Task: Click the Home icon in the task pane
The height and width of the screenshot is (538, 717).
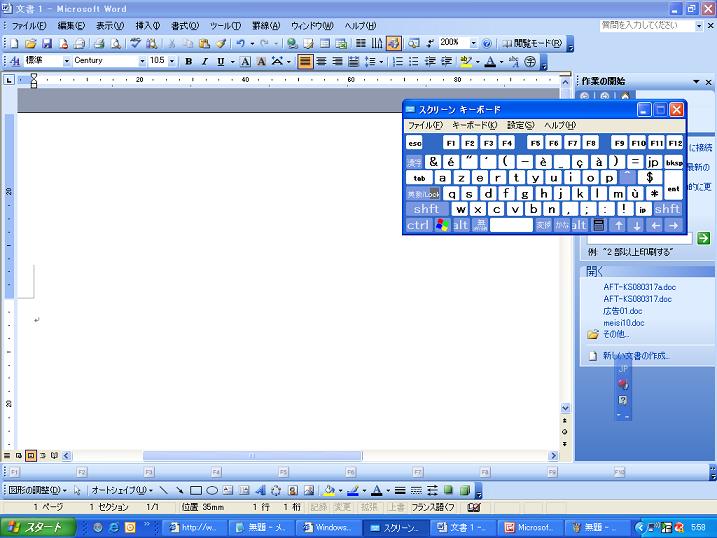Action: (x=625, y=96)
